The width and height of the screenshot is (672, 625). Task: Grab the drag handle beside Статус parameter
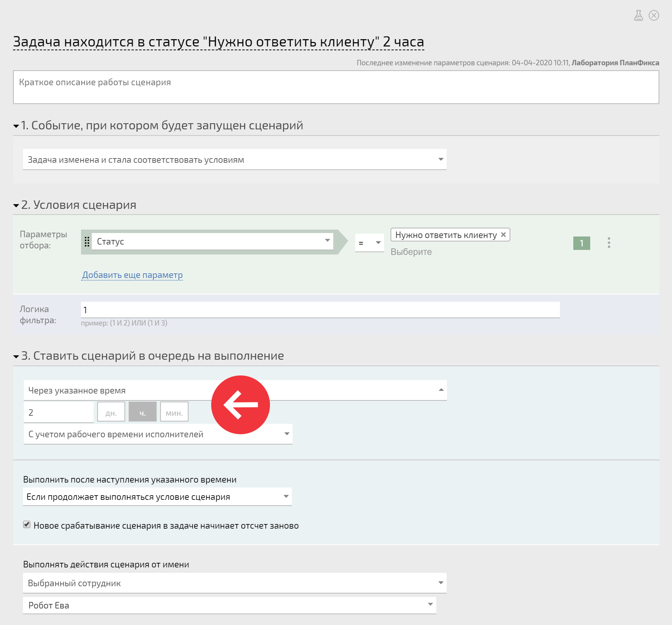pos(87,241)
